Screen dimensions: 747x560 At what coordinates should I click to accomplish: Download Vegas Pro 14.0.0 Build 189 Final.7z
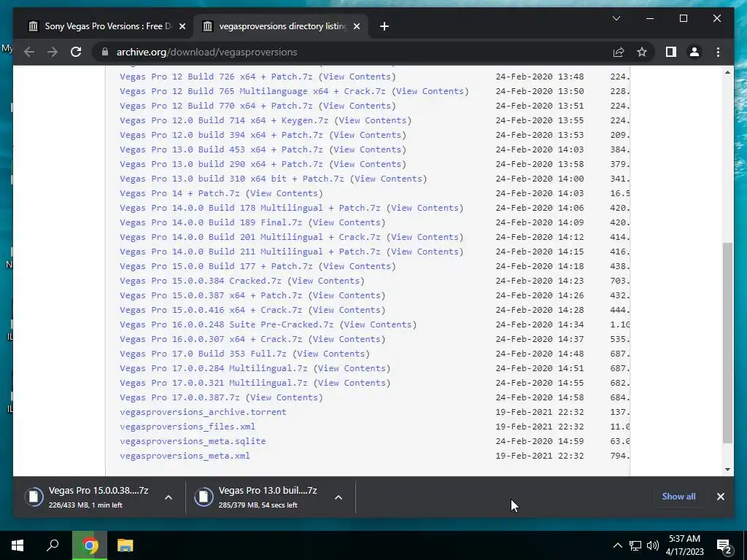click(x=211, y=222)
